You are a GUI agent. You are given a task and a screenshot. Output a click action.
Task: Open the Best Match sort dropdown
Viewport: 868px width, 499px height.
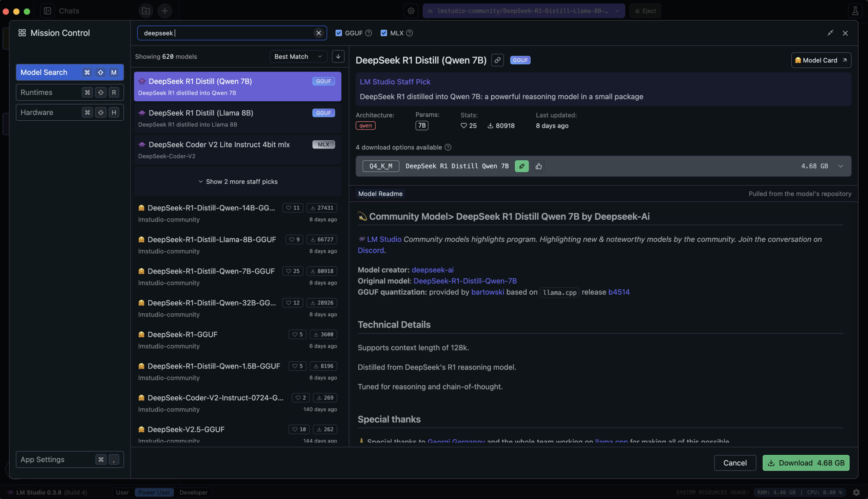[x=298, y=57]
